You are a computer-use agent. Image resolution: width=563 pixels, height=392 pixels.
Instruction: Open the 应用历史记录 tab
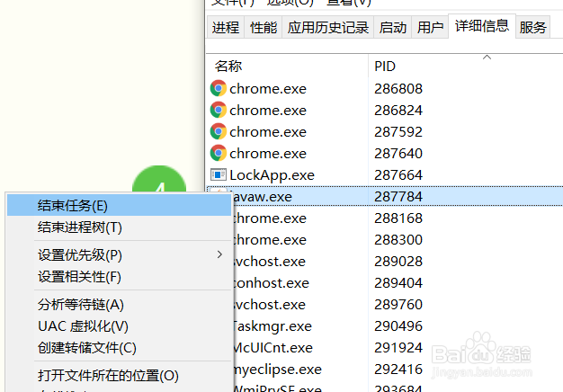[328, 27]
